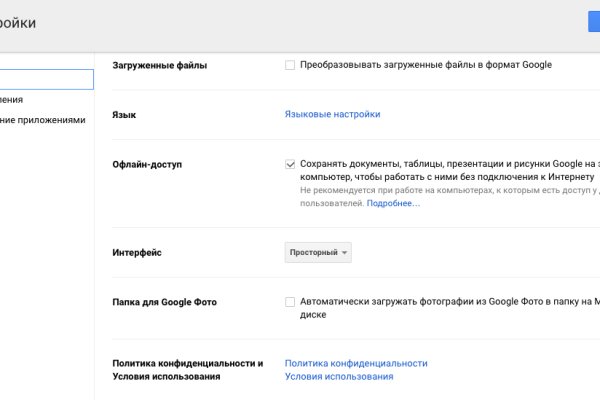
Task: Click the bold Политика конфиденциальности и Условия heading
Action: point(188,370)
